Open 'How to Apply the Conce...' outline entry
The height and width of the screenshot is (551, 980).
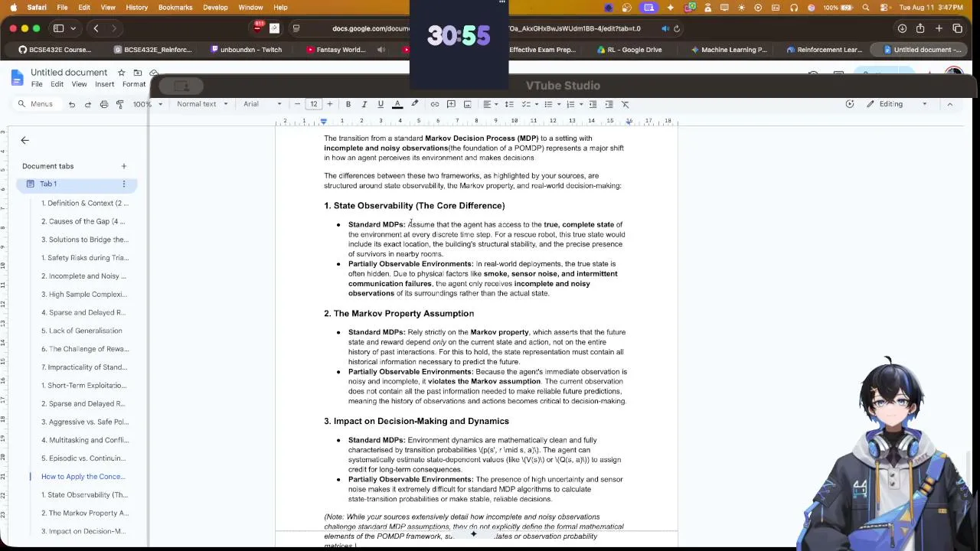pyautogui.click(x=83, y=476)
